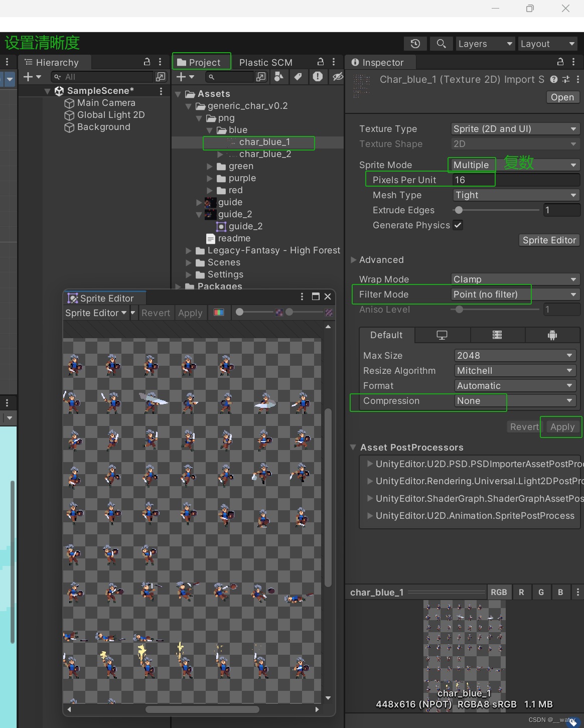This screenshot has height=728, width=584.
Task: Click the Project panel lock icon
Action: pyautogui.click(x=321, y=62)
